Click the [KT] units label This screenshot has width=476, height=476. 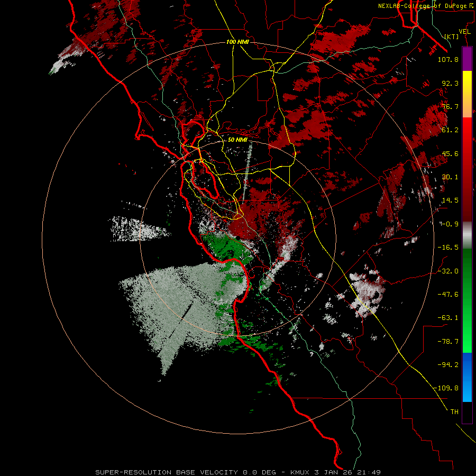(x=452, y=36)
